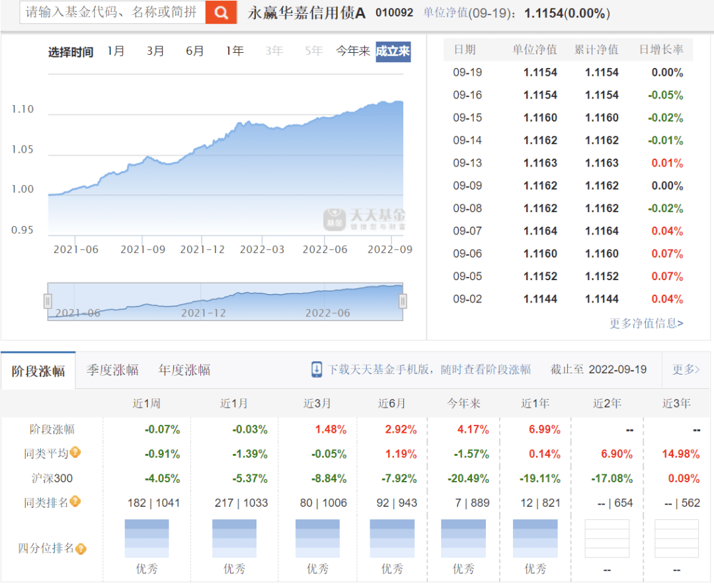Select the disabled 3年 time range
Screen dimensions: 714x588
pyautogui.click(x=274, y=51)
